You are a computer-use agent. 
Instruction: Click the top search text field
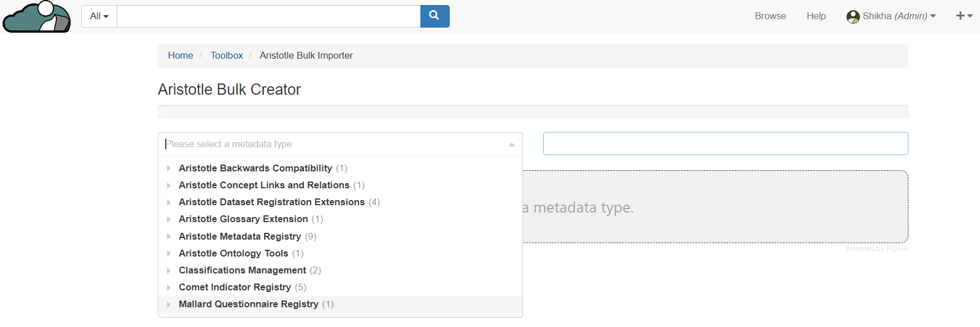pos(268,16)
